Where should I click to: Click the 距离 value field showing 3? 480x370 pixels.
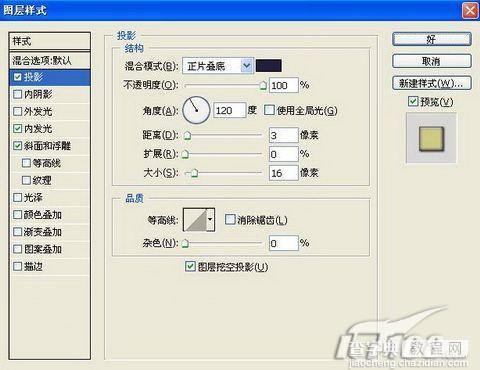click(283, 135)
